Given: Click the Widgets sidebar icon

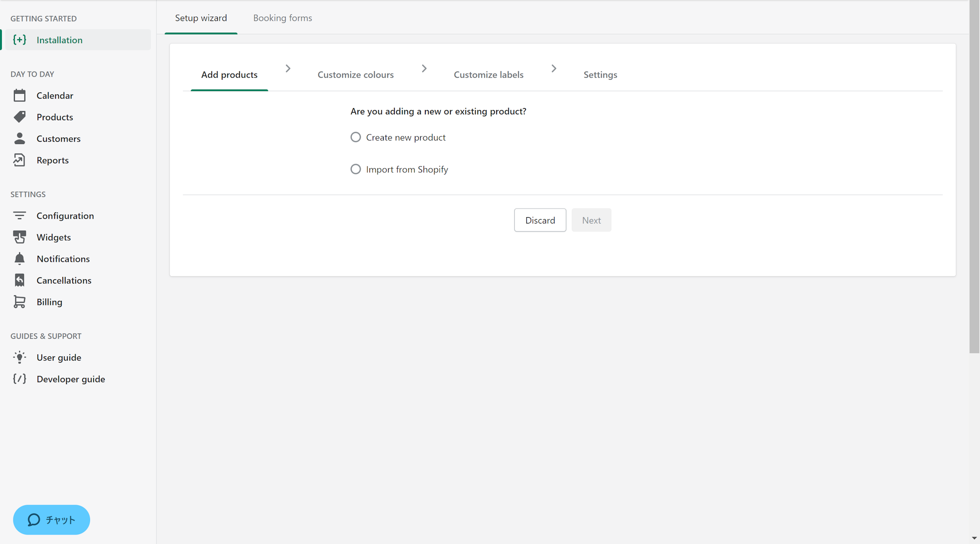Looking at the screenshot, I should pos(20,237).
